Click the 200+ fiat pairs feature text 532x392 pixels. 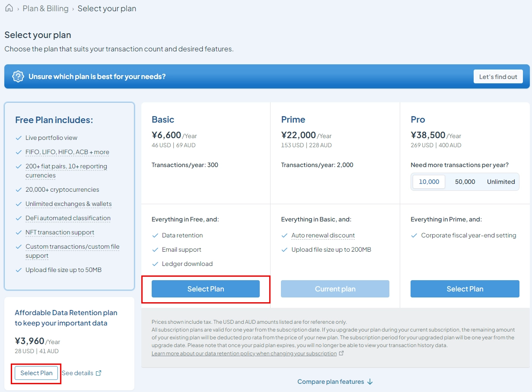tap(66, 171)
